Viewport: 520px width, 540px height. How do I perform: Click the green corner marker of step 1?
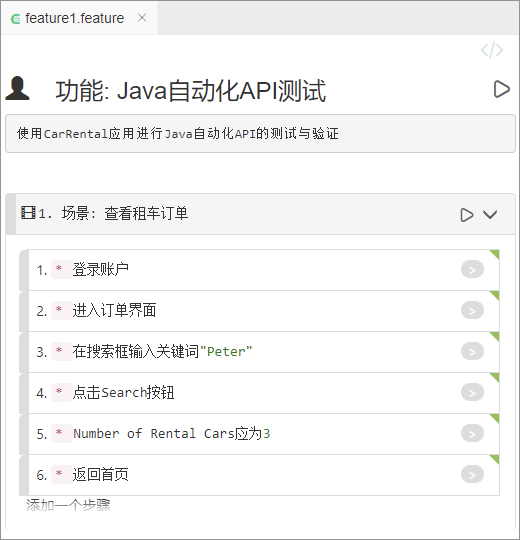coord(495,254)
